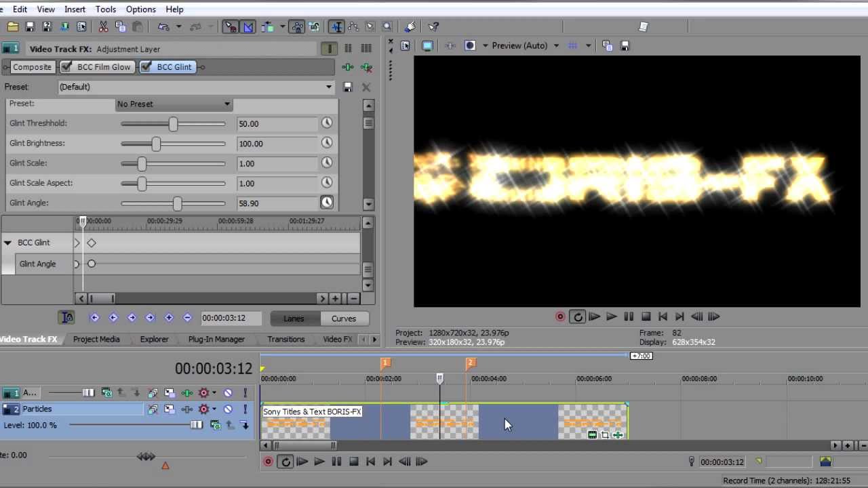Click the Record button on transport bar
Screen dimensions: 868x488
tap(269, 462)
